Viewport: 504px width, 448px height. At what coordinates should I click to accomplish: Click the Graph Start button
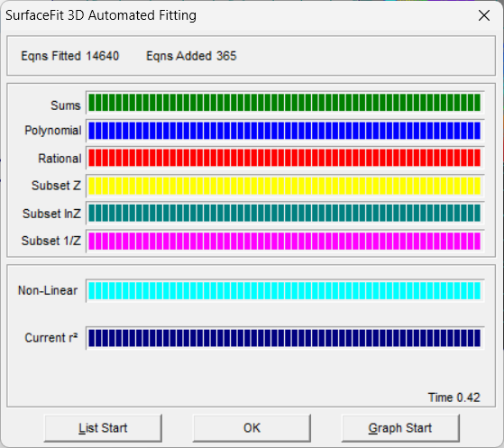(x=400, y=428)
